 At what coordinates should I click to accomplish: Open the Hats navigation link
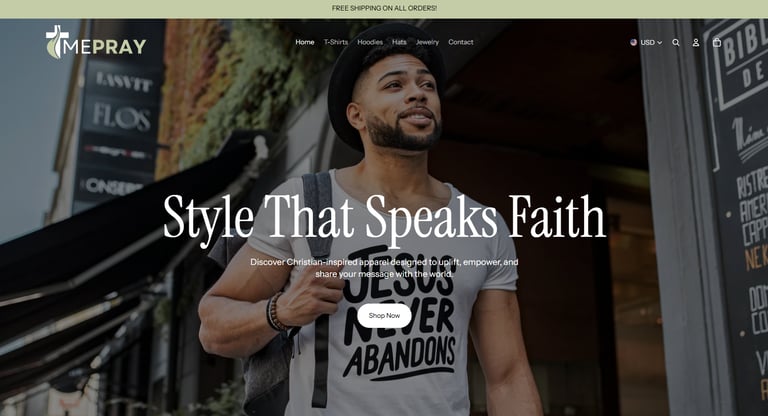click(399, 42)
